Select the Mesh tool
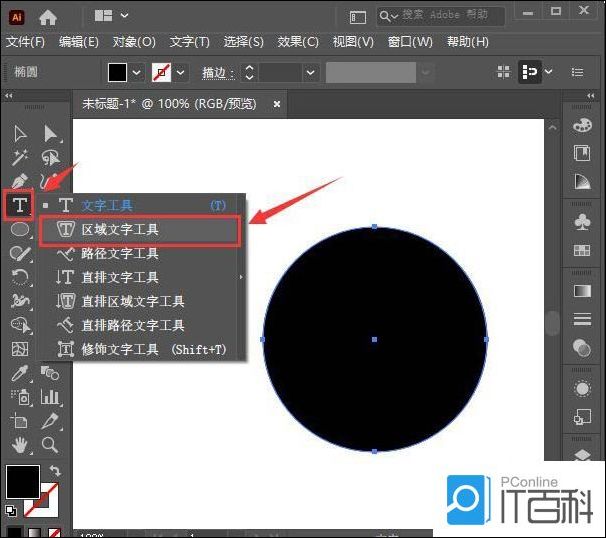 pyautogui.click(x=20, y=349)
